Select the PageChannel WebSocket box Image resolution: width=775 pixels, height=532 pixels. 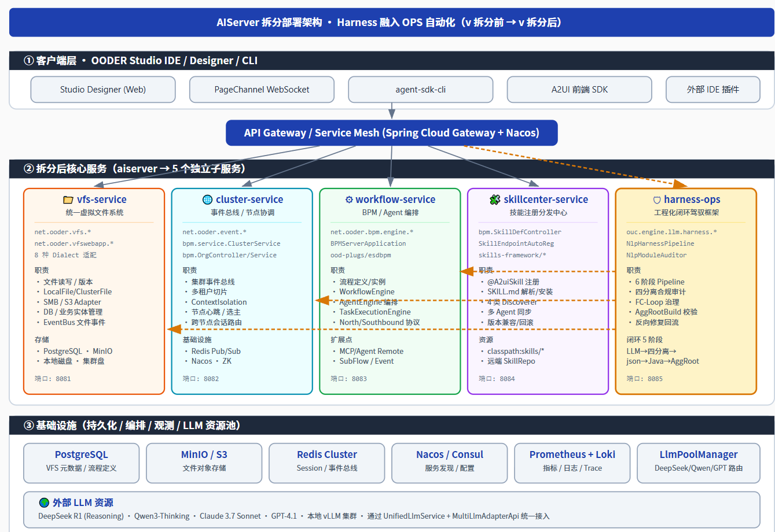[x=262, y=90]
